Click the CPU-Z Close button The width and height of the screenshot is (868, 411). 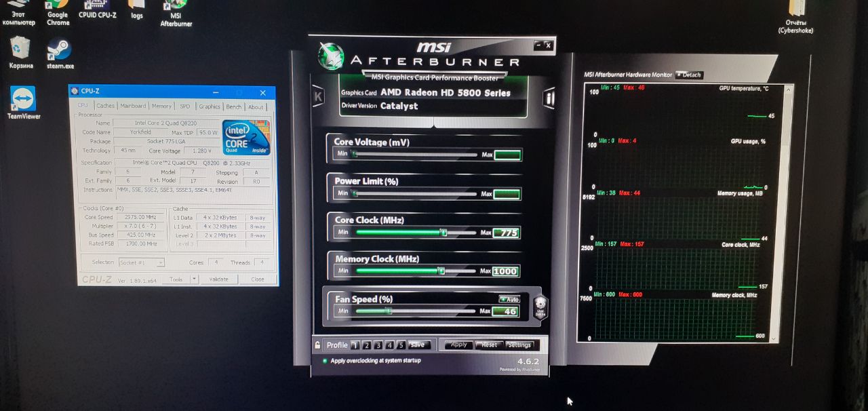pos(258,279)
